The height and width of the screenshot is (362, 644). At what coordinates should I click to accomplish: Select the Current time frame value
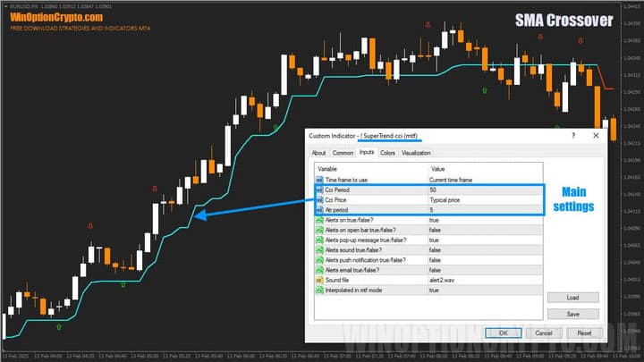pos(451,180)
